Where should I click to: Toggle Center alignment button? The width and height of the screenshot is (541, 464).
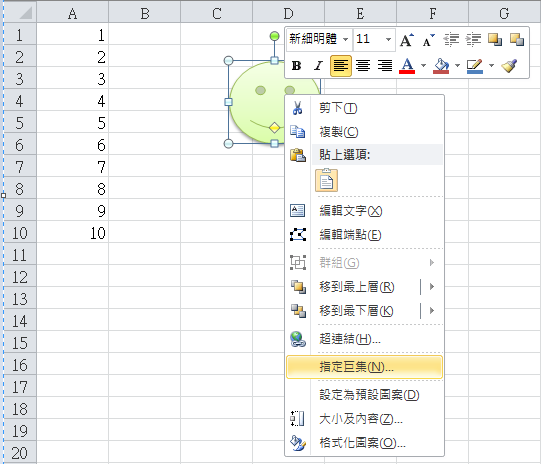click(363, 66)
